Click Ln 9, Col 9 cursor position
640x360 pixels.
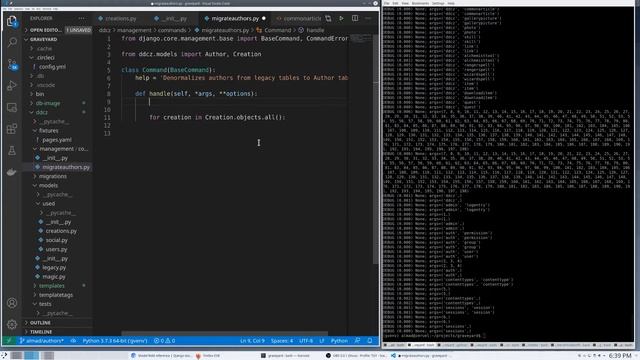[x=252, y=340]
